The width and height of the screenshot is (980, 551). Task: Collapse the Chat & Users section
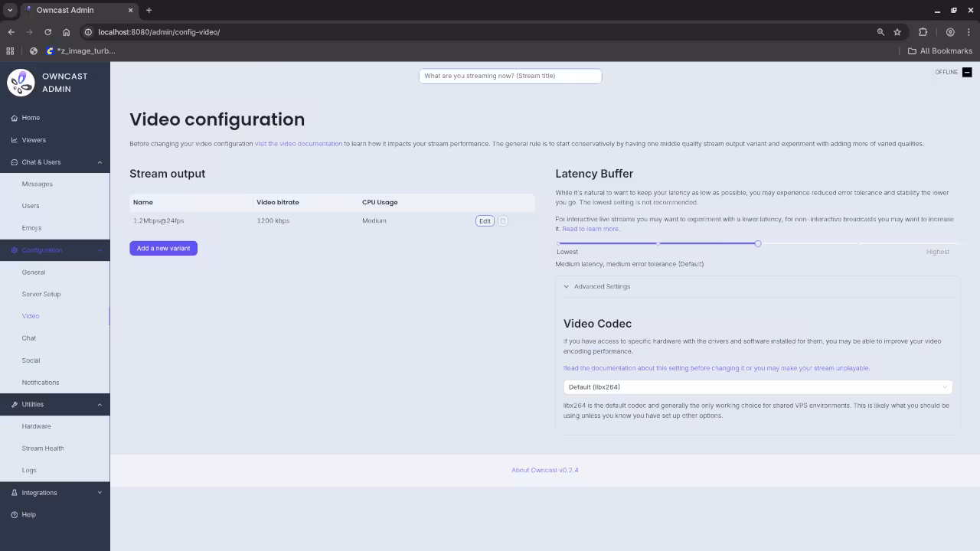click(x=100, y=161)
